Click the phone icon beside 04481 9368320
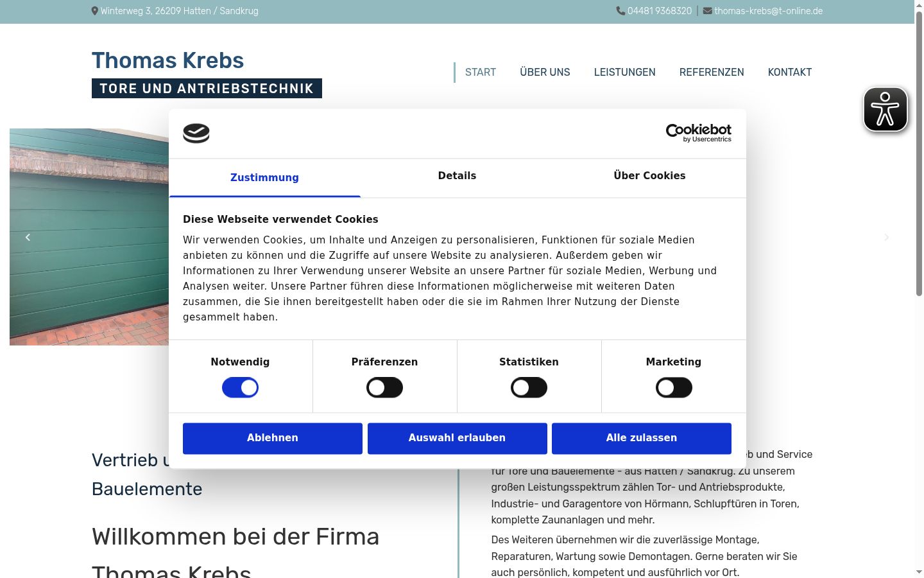This screenshot has height=578, width=924. (620, 11)
